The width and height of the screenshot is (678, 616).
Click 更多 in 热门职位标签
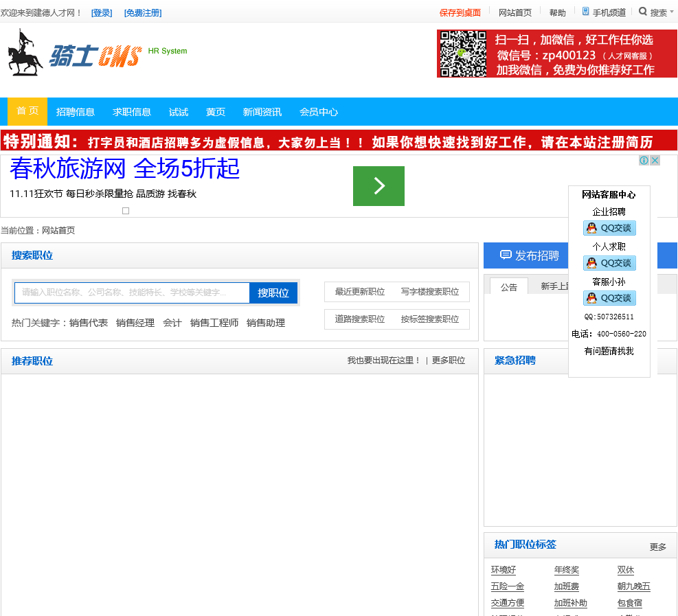pyautogui.click(x=658, y=547)
